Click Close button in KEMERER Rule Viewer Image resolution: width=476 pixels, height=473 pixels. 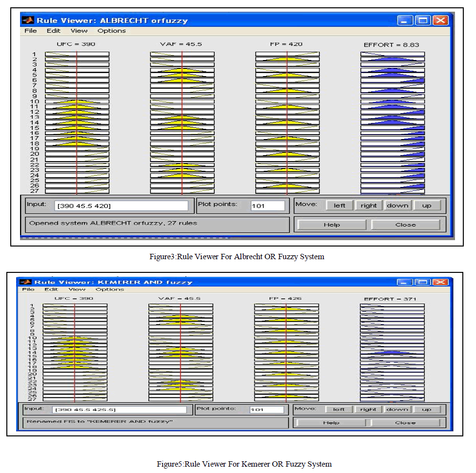click(x=405, y=423)
